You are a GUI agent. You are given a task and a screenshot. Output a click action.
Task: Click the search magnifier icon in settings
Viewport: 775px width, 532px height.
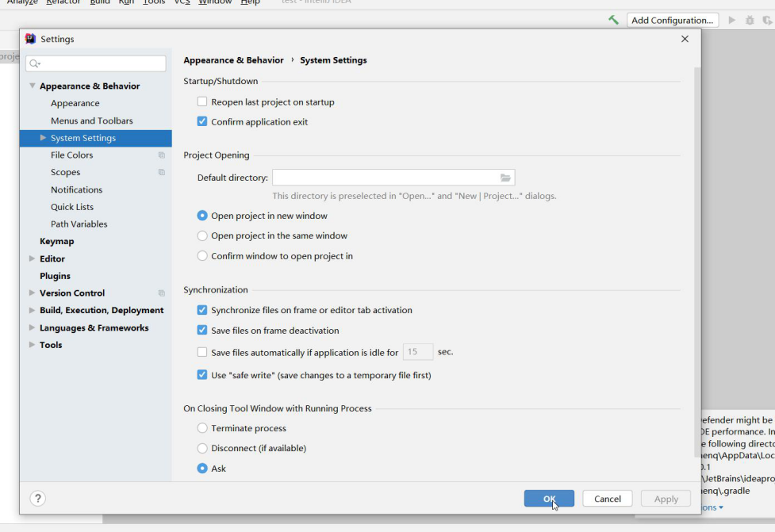point(33,63)
